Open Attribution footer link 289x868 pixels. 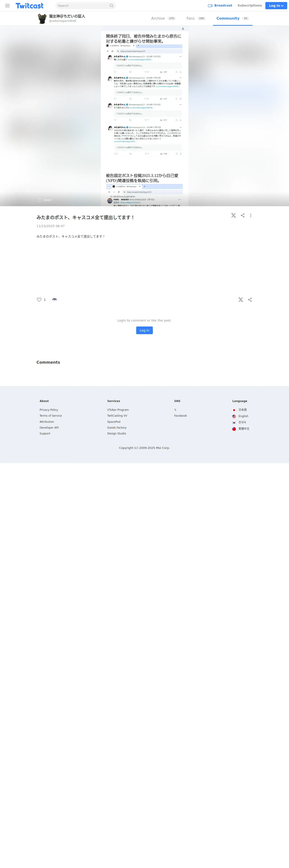(x=47, y=422)
